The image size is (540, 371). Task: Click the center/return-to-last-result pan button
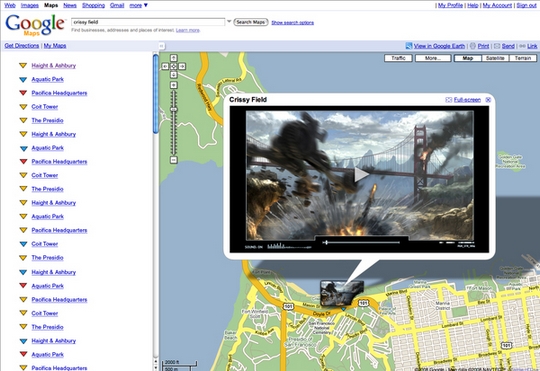click(x=174, y=66)
